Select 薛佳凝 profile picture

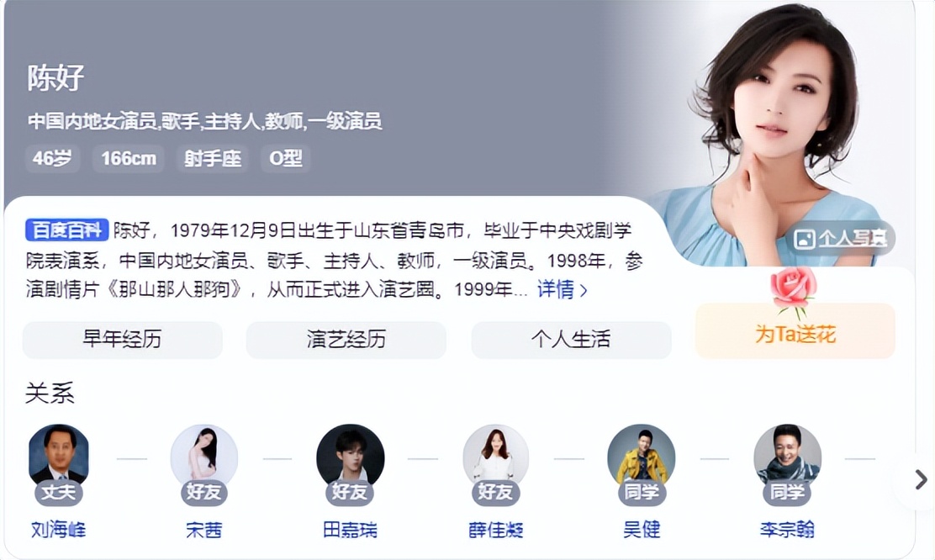[495, 457]
